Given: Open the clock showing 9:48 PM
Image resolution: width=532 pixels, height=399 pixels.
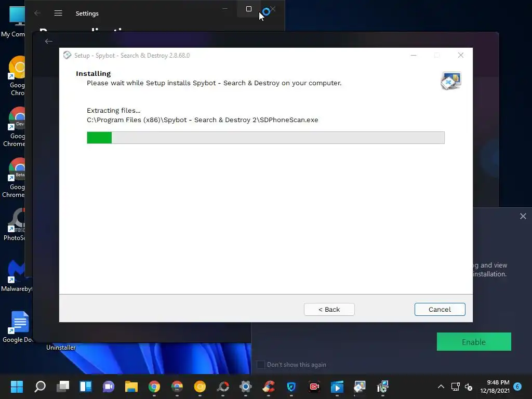Looking at the screenshot, I should pyautogui.click(x=495, y=387).
